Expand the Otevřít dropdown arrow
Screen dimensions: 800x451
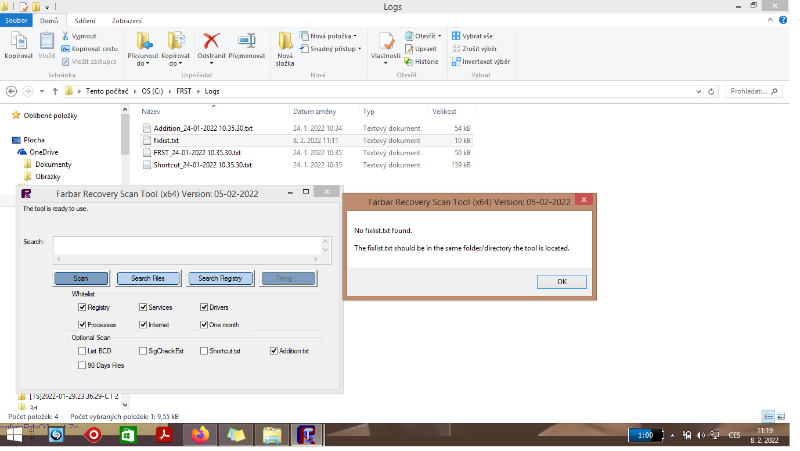tap(440, 36)
